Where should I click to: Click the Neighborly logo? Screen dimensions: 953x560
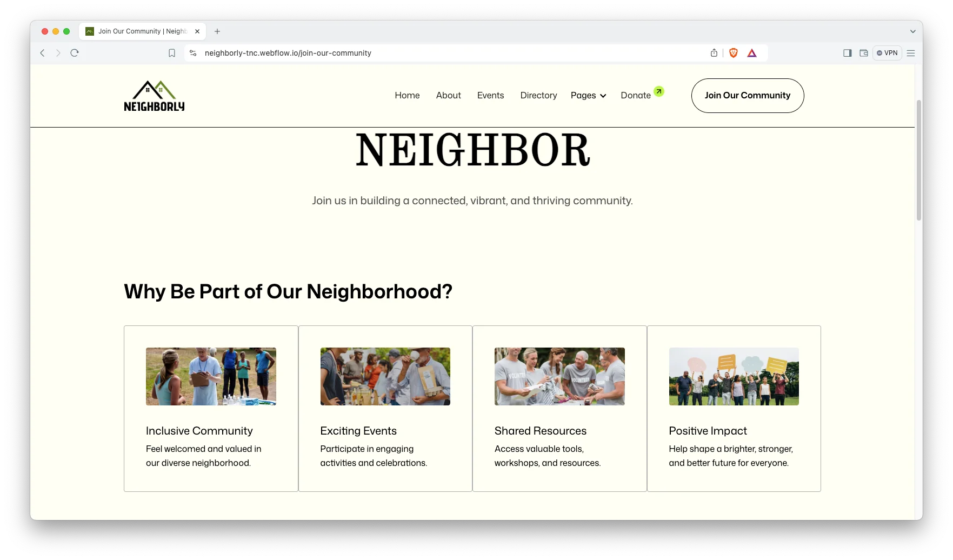pyautogui.click(x=154, y=96)
